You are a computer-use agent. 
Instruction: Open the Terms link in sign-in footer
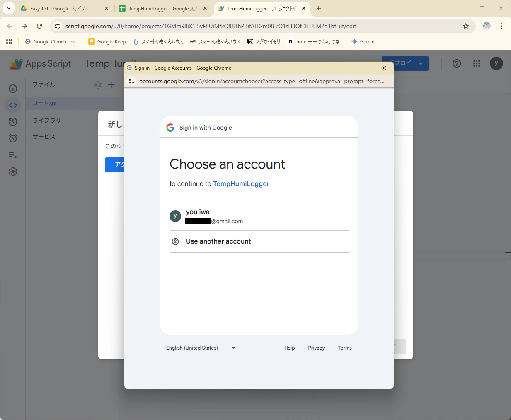coord(345,348)
